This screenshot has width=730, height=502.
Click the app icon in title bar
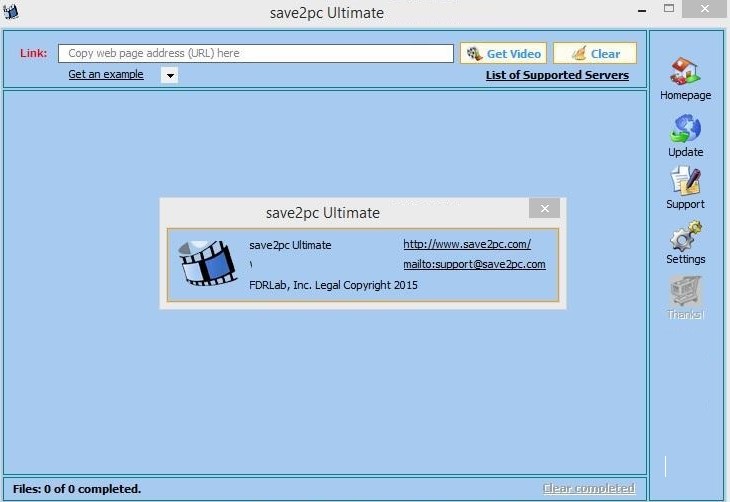click(x=11, y=11)
